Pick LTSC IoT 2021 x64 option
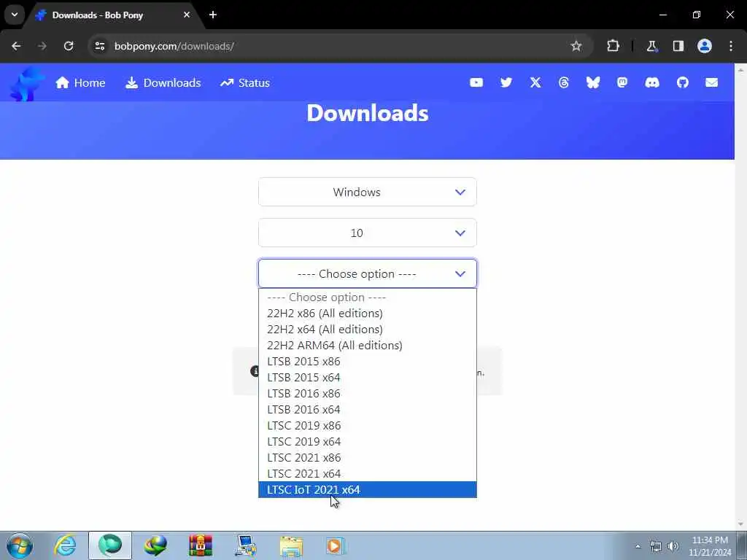Image resolution: width=747 pixels, height=560 pixels. click(x=368, y=489)
